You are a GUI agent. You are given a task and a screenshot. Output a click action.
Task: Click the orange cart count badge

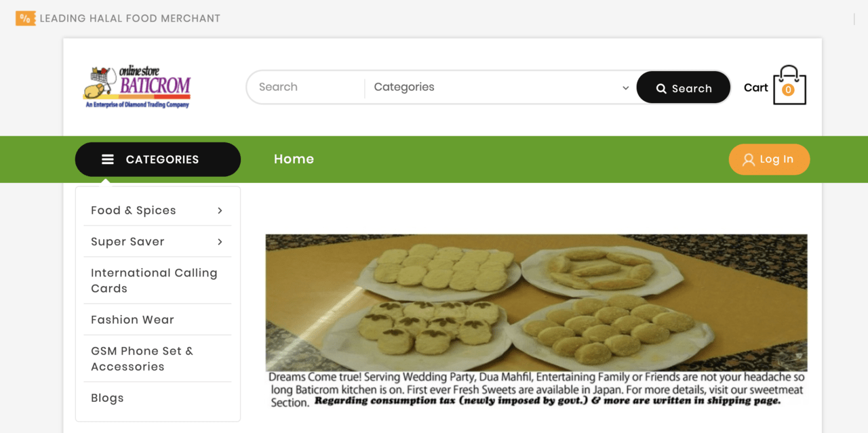pos(788,89)
